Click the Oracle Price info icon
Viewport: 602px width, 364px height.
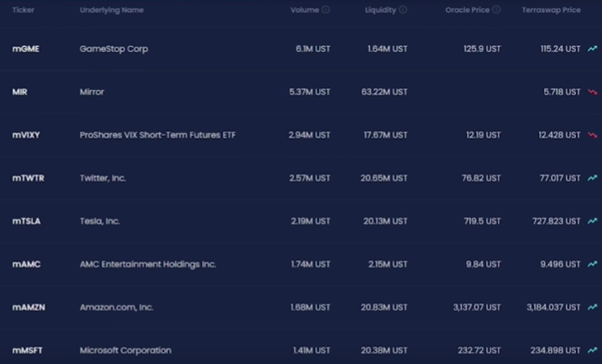pos(496,9)
